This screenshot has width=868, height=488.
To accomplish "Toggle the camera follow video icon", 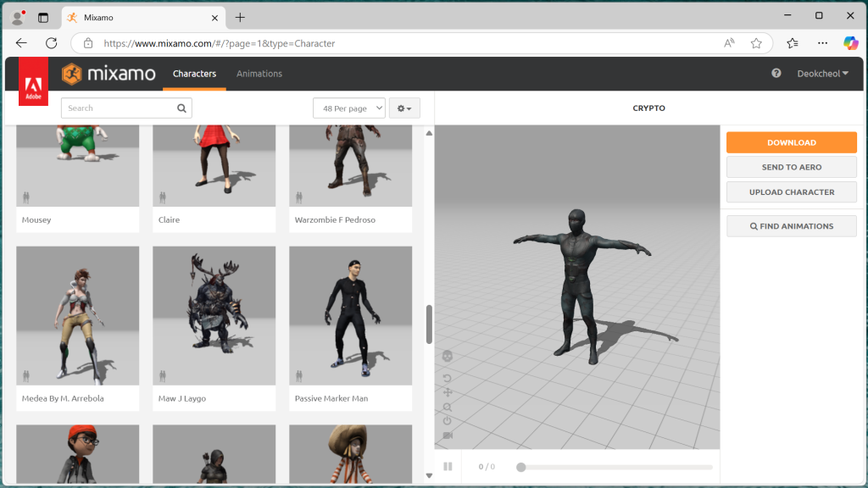I will [x=448, y=435].
